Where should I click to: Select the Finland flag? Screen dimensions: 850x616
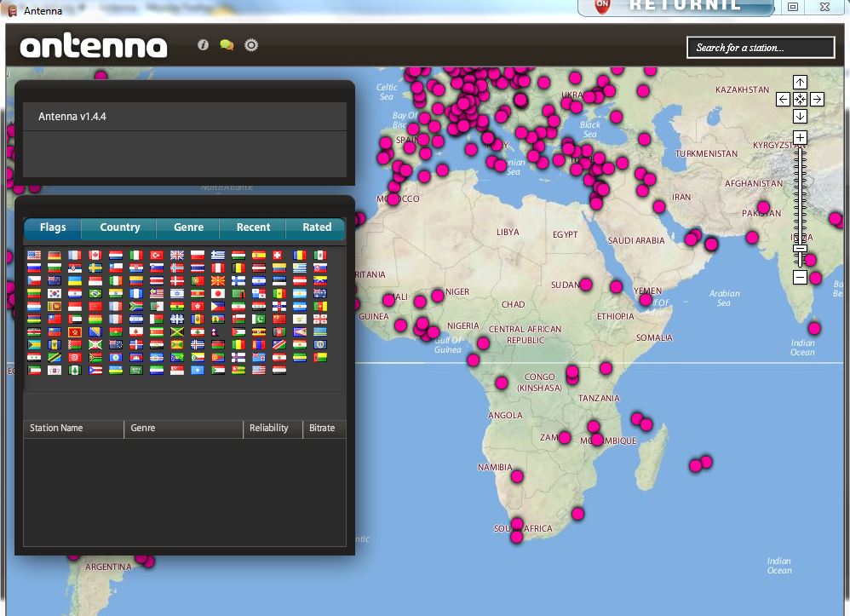238,281
